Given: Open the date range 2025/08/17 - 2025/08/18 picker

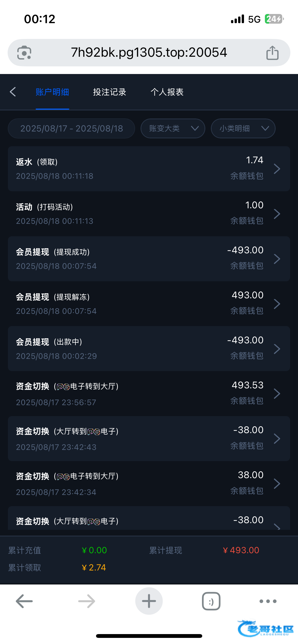Looking at the screenshot, I should tap(72, 128).
